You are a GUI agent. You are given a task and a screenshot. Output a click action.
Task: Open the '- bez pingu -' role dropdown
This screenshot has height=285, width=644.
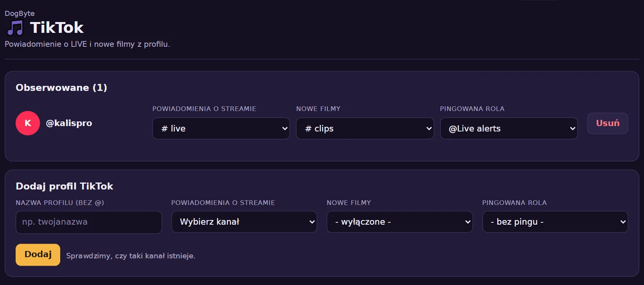555,222
